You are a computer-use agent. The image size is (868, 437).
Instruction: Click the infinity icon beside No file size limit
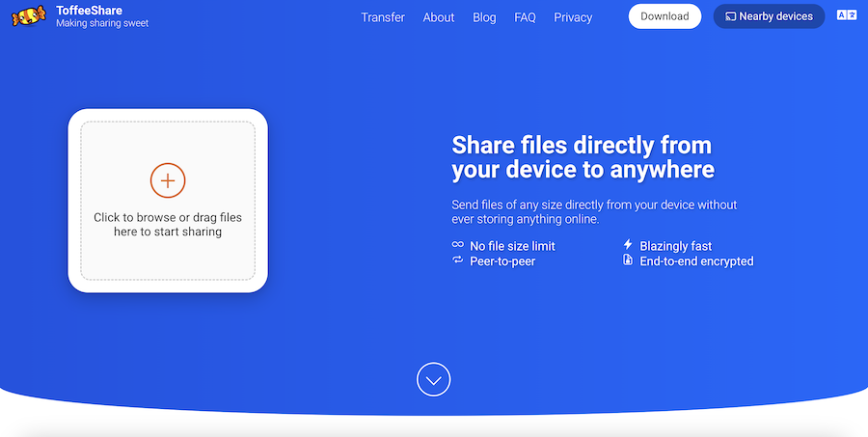458,244
